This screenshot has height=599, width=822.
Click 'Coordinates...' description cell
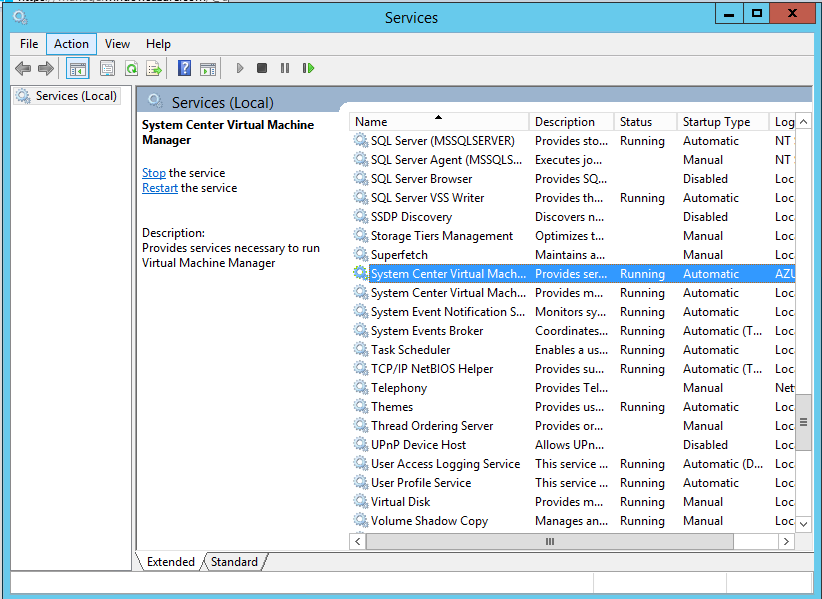pyautogui.click(x=571, y=331)
